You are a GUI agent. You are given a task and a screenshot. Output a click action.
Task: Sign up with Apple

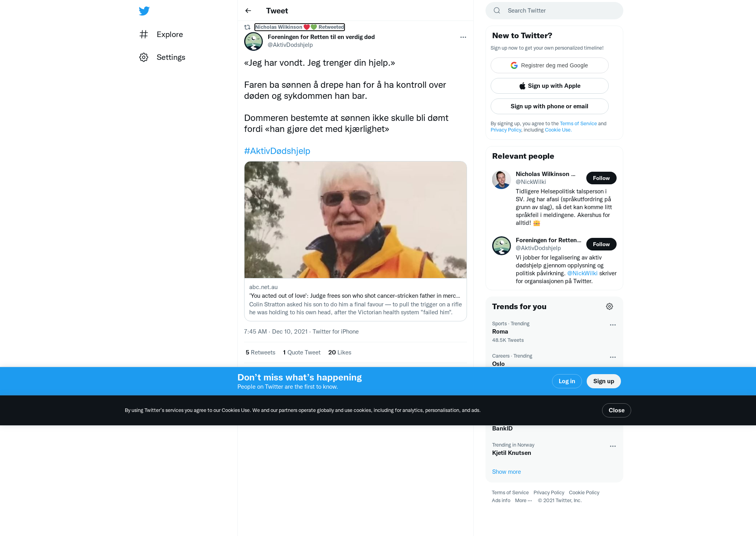[550, 86]
